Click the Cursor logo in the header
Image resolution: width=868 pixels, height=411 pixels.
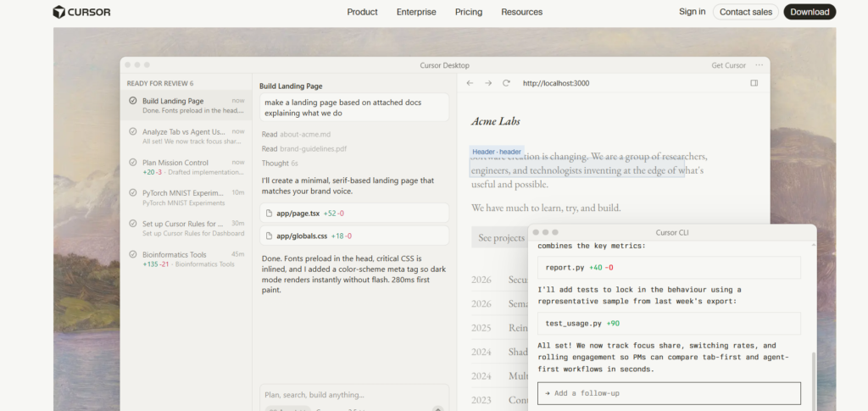point(81,12)
